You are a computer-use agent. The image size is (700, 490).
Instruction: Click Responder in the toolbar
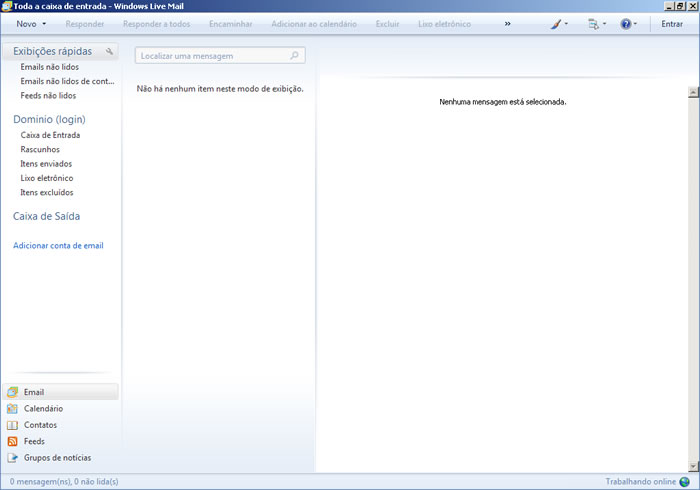pyautogui.click(x=85, y=24)
